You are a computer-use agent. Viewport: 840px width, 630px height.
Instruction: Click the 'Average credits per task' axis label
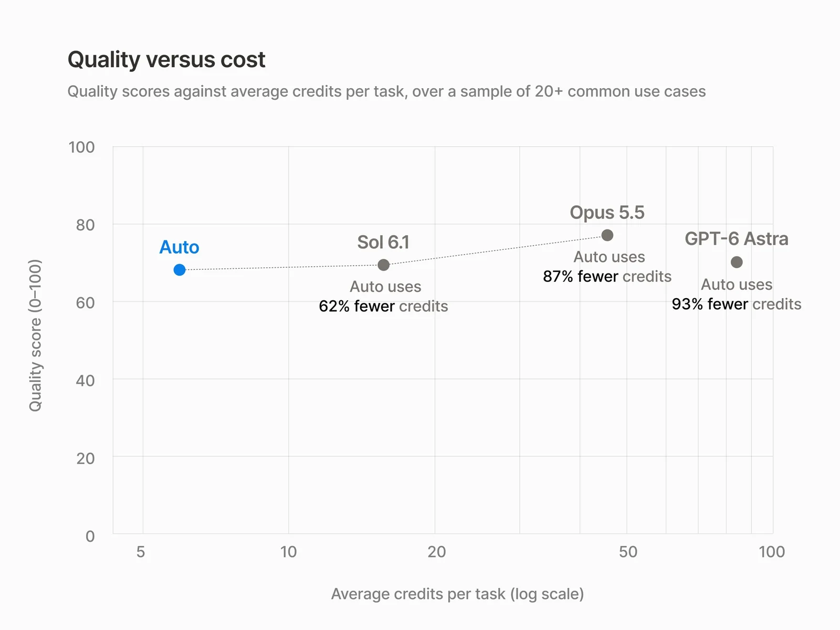pos(457,594)
